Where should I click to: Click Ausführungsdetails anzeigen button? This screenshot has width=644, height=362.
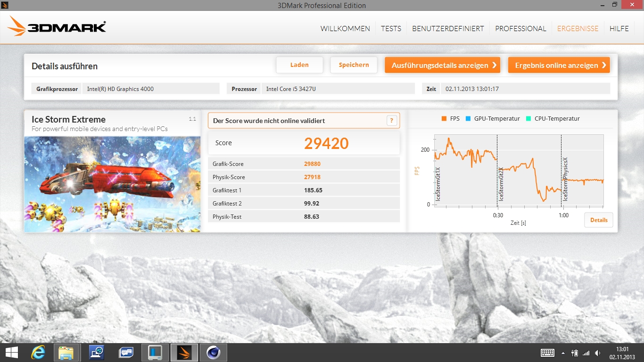pos(443,65)
